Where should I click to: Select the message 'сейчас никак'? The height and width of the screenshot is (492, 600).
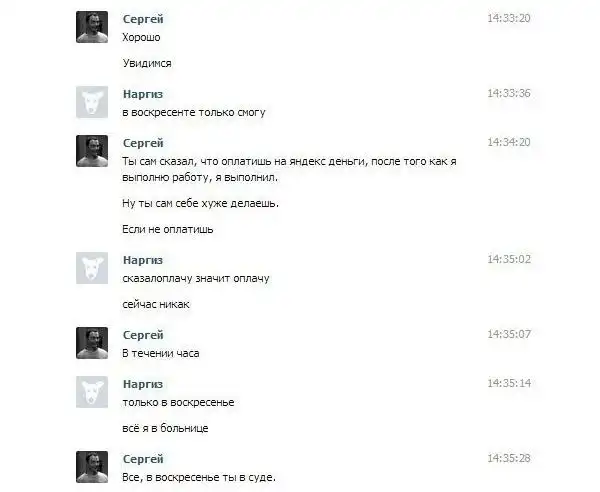(156, 305)
